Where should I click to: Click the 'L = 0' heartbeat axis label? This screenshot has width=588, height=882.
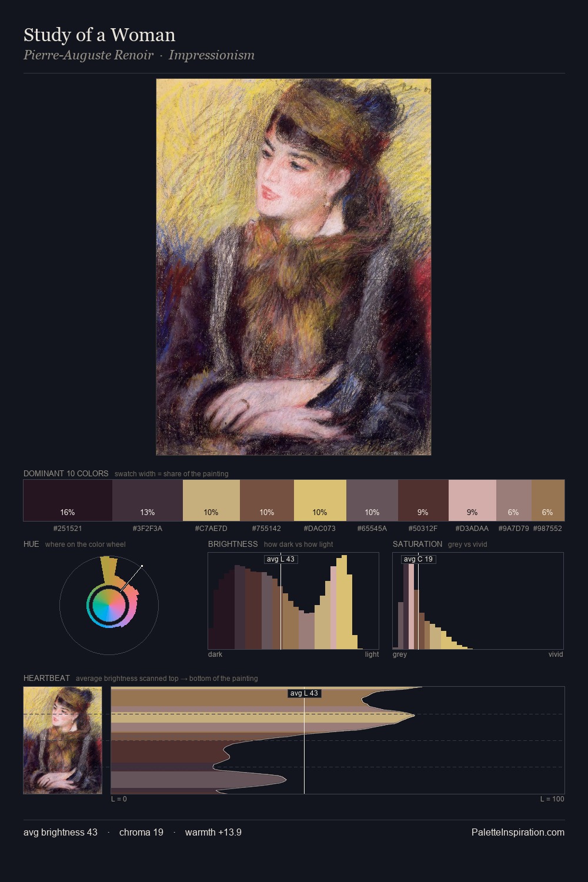click(119, 799)
